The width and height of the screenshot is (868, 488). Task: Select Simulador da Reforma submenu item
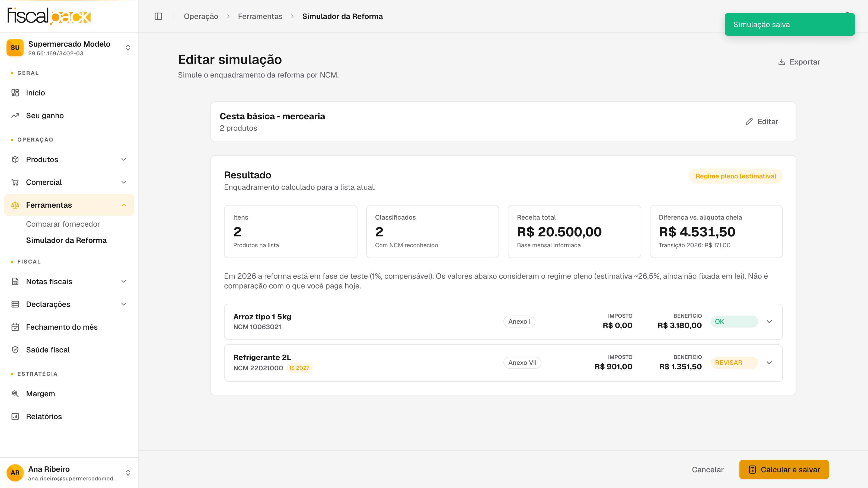click(66, 240)
